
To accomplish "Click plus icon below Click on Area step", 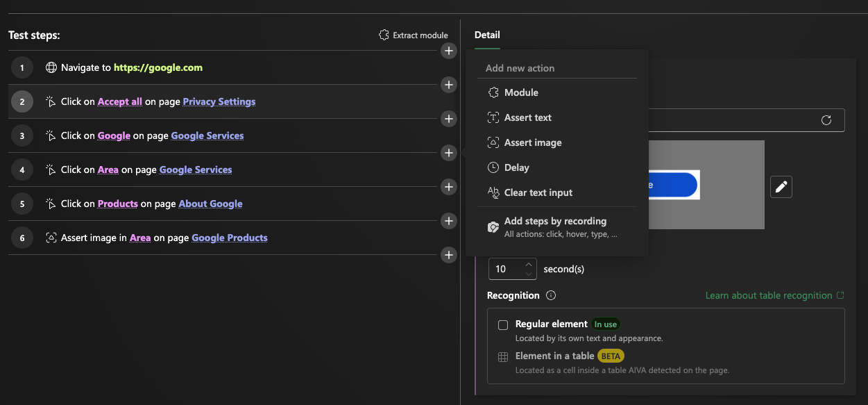I will point(449,187).
